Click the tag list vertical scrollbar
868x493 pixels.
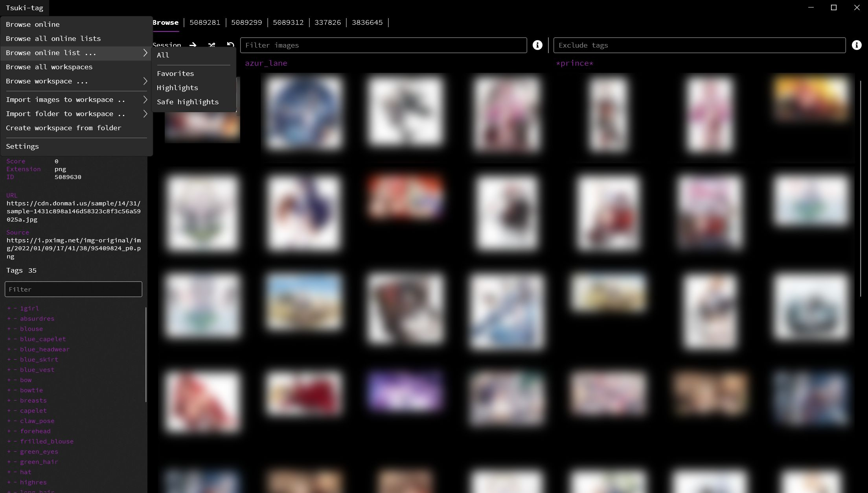pos(146,355)
